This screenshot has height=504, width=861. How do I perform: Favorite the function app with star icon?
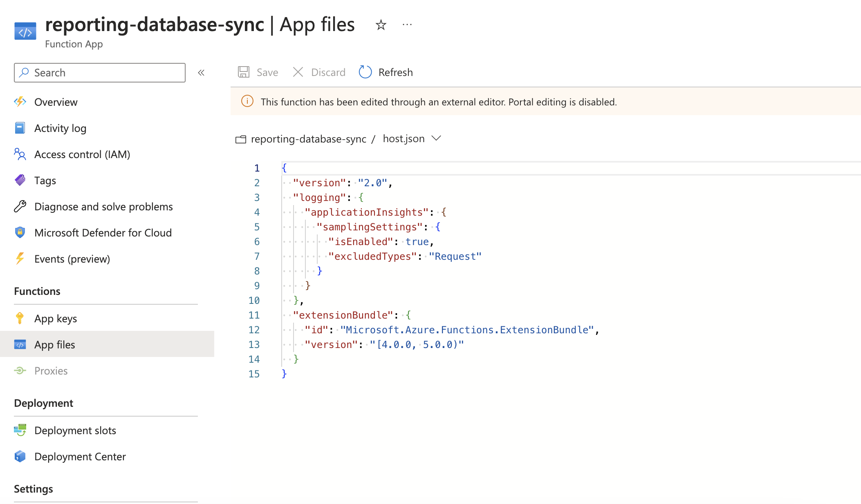click(381, 25)
